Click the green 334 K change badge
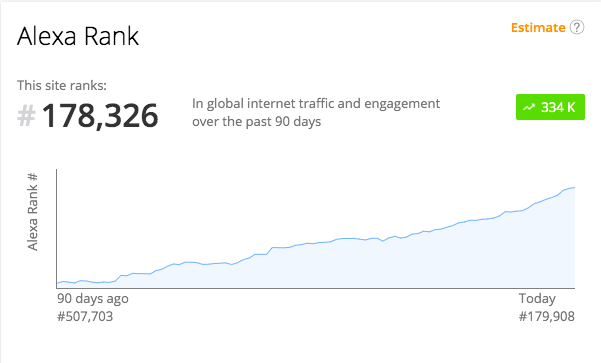Screen dimensions: 601x363 [x=550, y=107]
